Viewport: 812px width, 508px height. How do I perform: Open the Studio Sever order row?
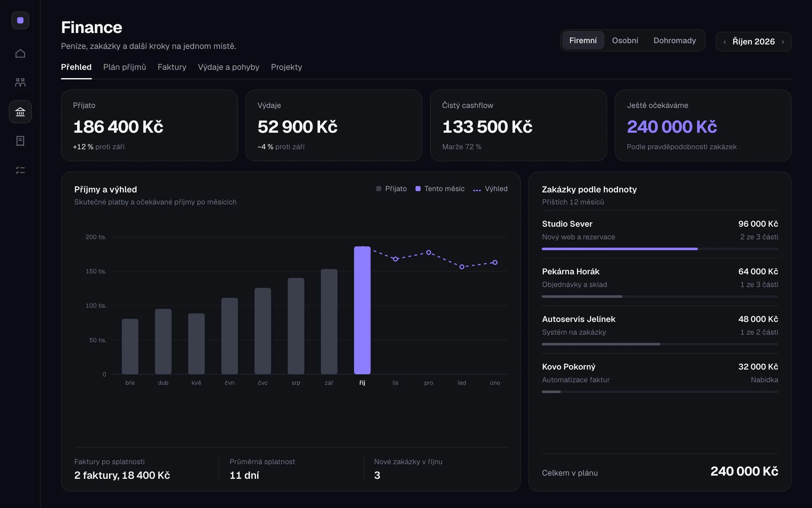pos(660,234)
